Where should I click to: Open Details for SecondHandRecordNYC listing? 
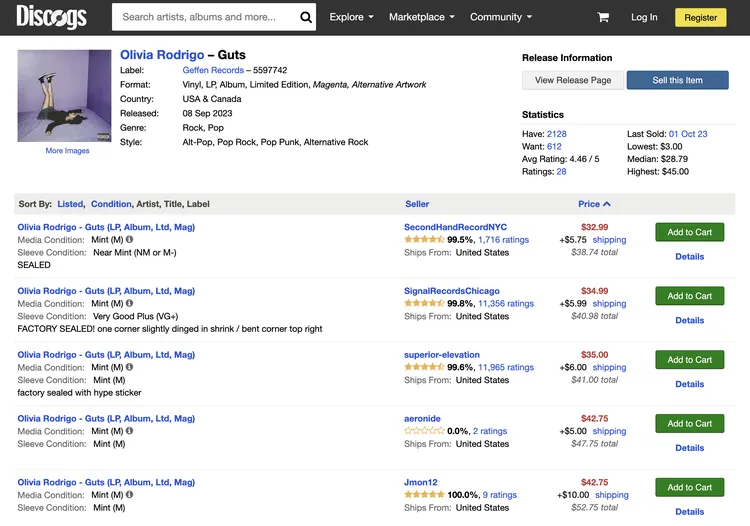pyautogui.click(x=689, y=257)
